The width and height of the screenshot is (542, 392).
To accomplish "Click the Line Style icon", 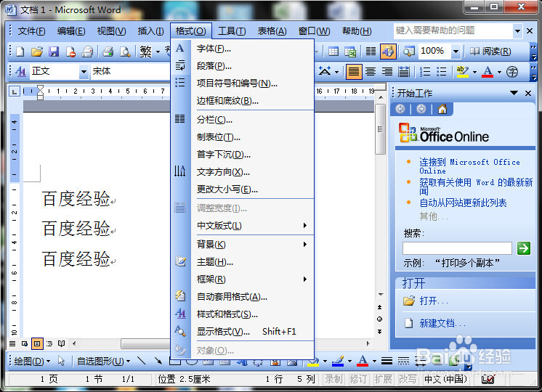I will [387, 361].
